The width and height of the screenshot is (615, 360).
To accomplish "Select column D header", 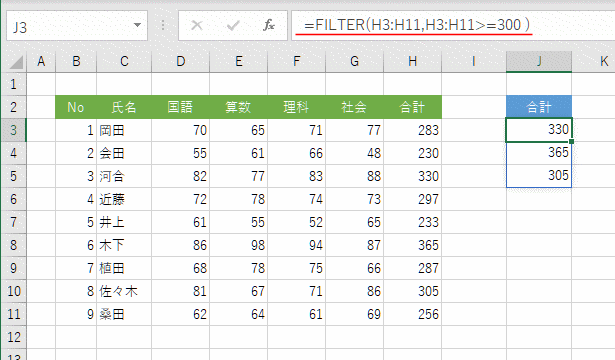I will coord(180,62).
